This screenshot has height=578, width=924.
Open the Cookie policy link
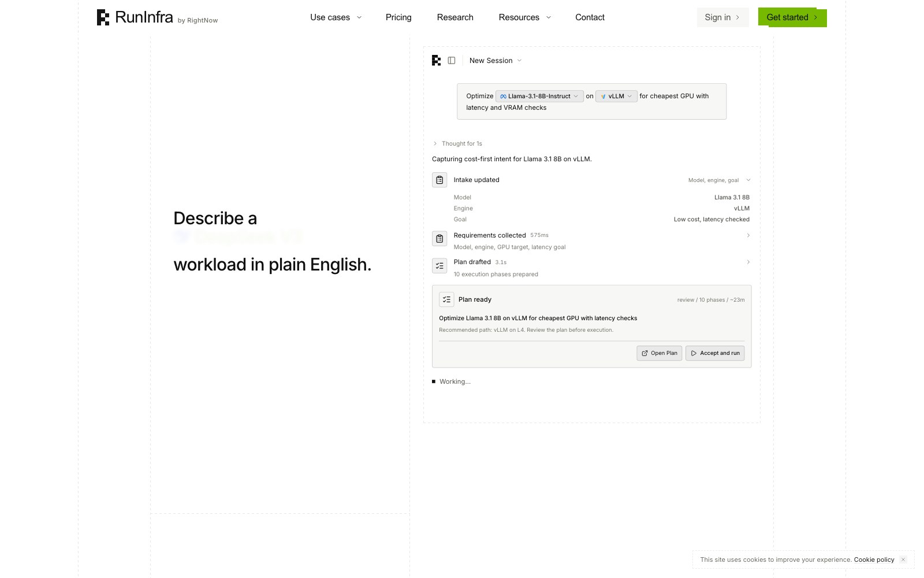click(874, 560)
